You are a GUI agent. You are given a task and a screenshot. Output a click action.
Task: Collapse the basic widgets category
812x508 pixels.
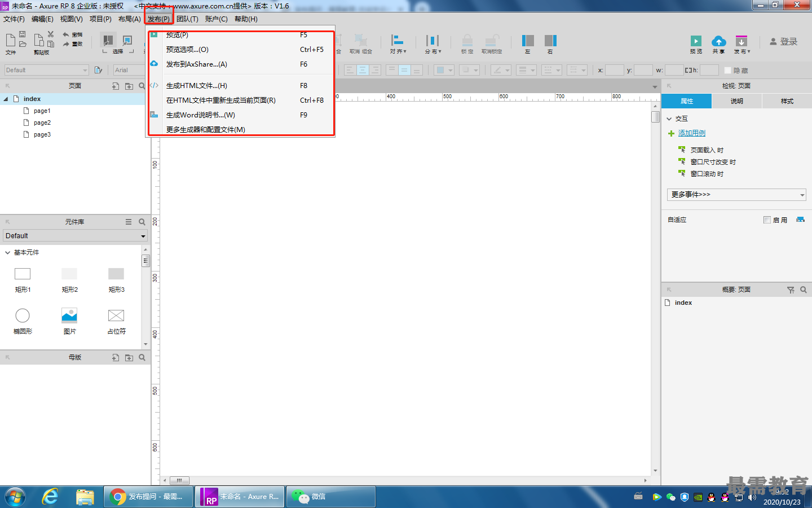click(x=8, y=252)
